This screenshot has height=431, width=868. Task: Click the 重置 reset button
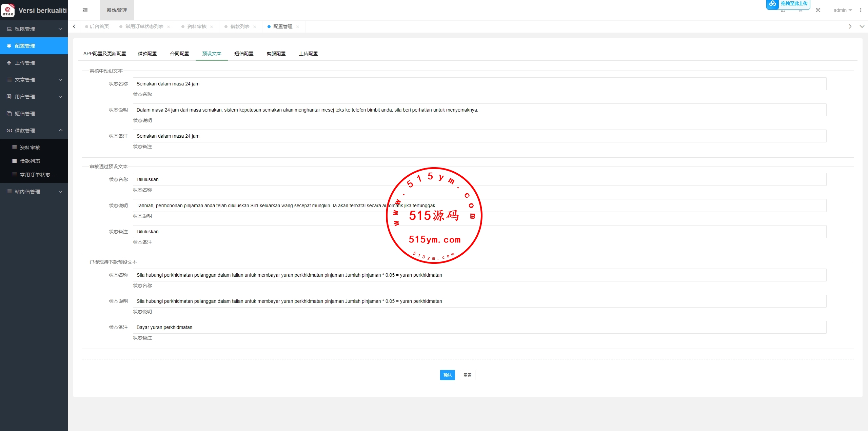(467, 375)
